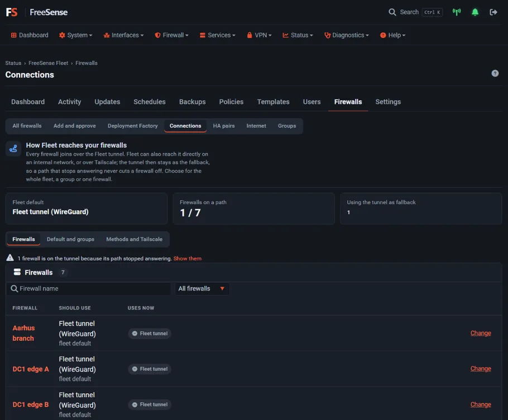This screenshot has width=508, height=420.
Task: Expand the Status menu
Action: click(298, 35)
